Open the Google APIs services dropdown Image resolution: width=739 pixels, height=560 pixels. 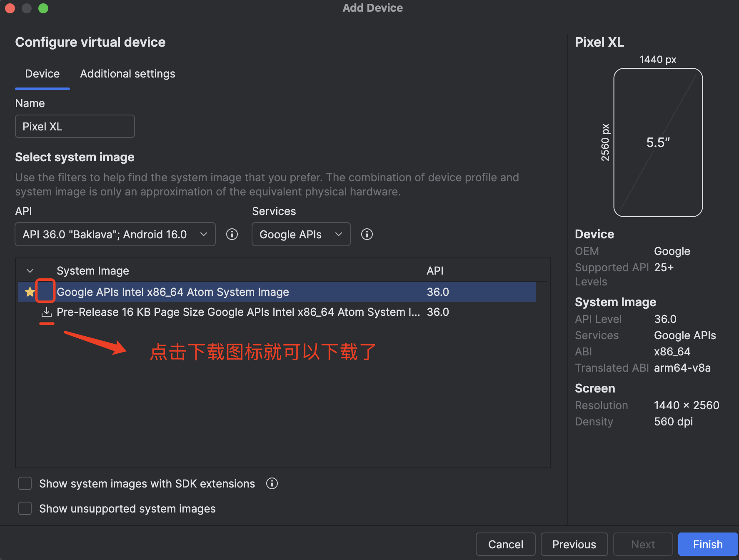coord(301,234)
